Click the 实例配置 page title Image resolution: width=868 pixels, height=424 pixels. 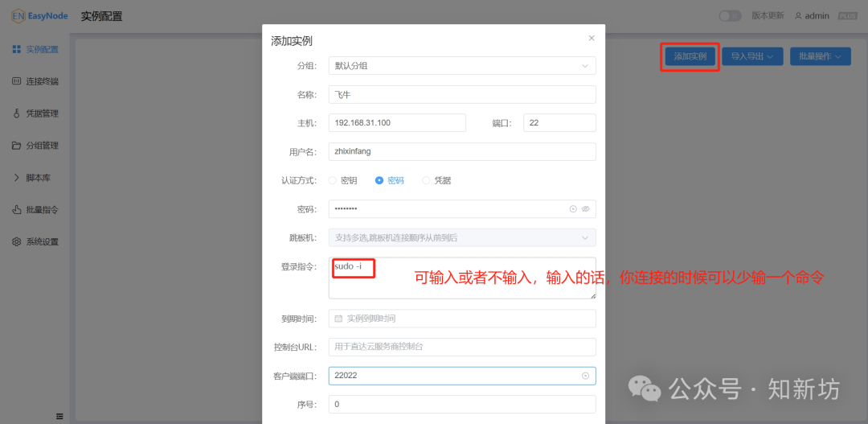pyautogui.click(x=102, y=16)
